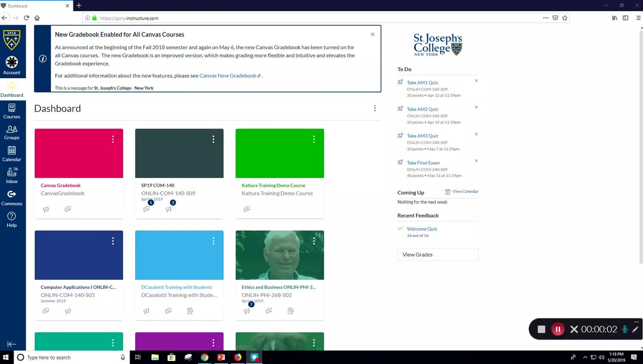Open the Canvas Gradebook course title
This screenshot has width=643, height=364.
pyautogui.click(x=61, y=185)
